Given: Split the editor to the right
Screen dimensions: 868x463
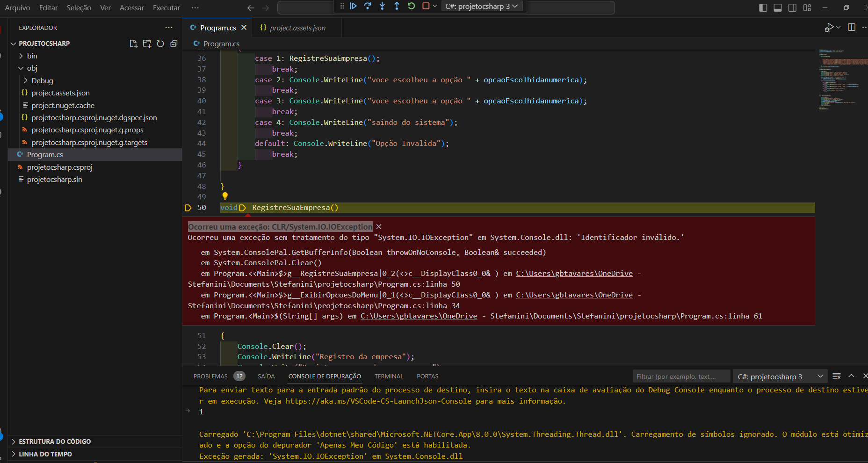Looking at the screenshot, I should tap(851, 28).
